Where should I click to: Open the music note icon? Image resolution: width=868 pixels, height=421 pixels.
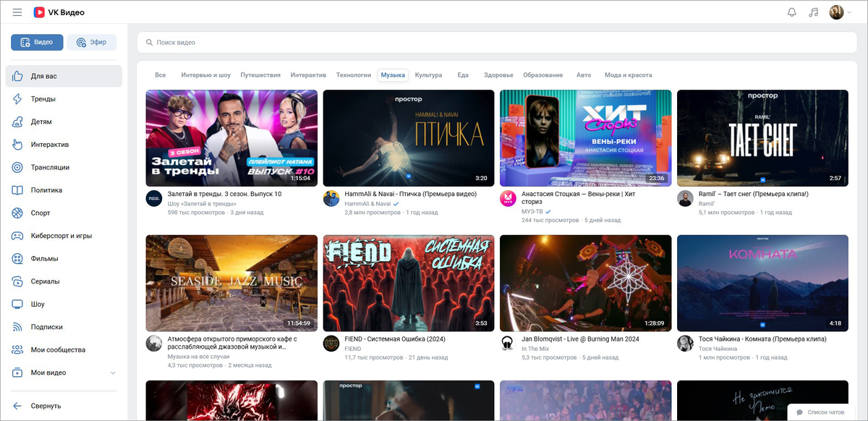tap(814, 12)
